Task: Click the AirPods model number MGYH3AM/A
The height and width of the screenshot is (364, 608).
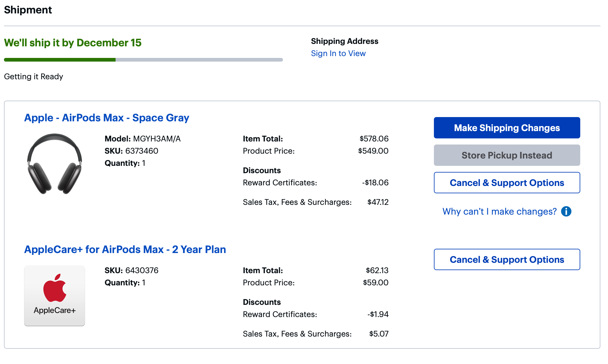Action: tap(157, 139)
